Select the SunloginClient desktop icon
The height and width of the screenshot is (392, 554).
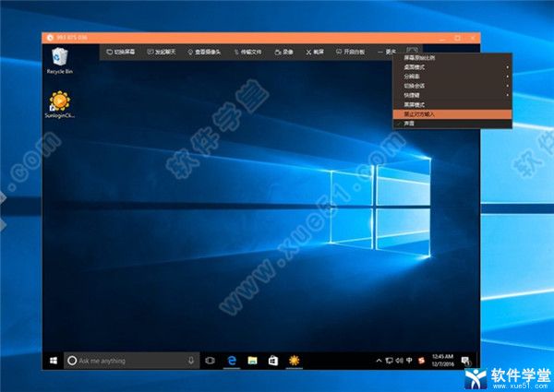pos(60,104)
